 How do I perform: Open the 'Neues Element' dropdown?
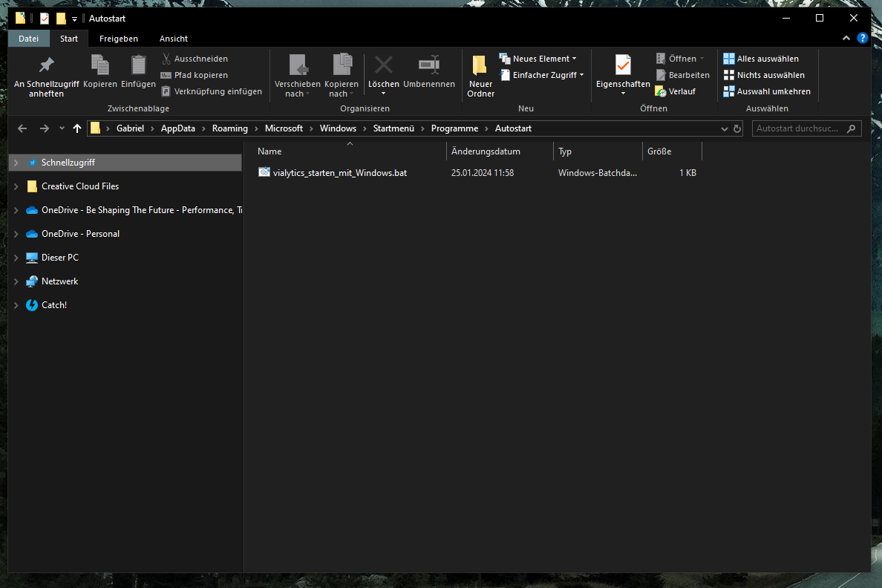tap(538, 58)
